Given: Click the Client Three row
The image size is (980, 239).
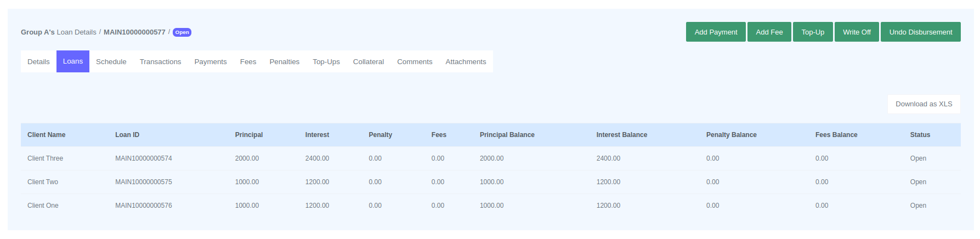Looking at the screenshot, I should pyautogui.click(x=45, y=158).
